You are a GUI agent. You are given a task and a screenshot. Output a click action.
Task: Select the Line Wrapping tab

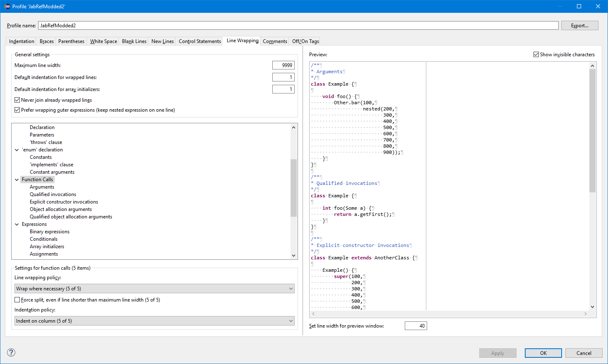tap(243, 41)
